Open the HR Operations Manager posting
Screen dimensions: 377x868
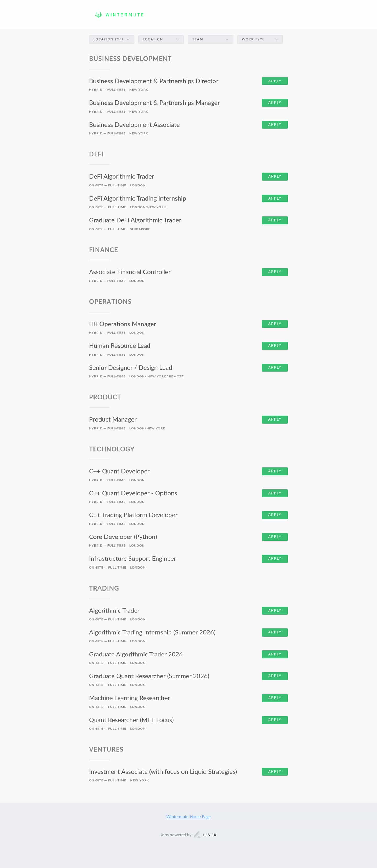point(123,324)
